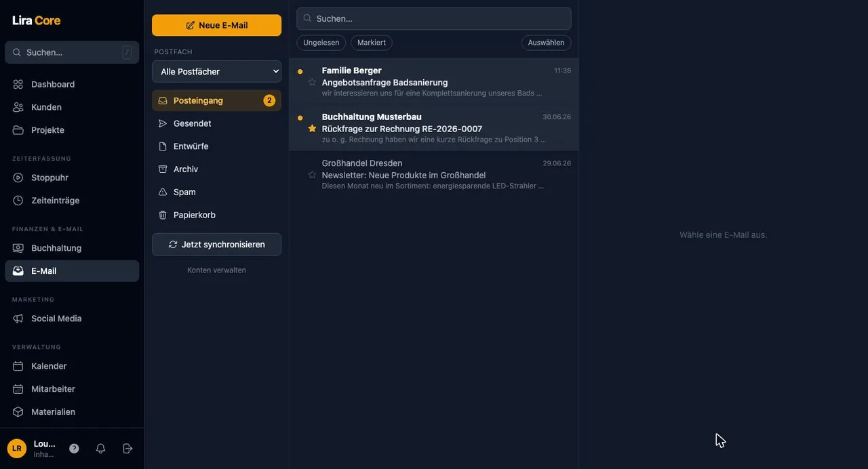Open the Papierkorb folder

tap(216, 215)
